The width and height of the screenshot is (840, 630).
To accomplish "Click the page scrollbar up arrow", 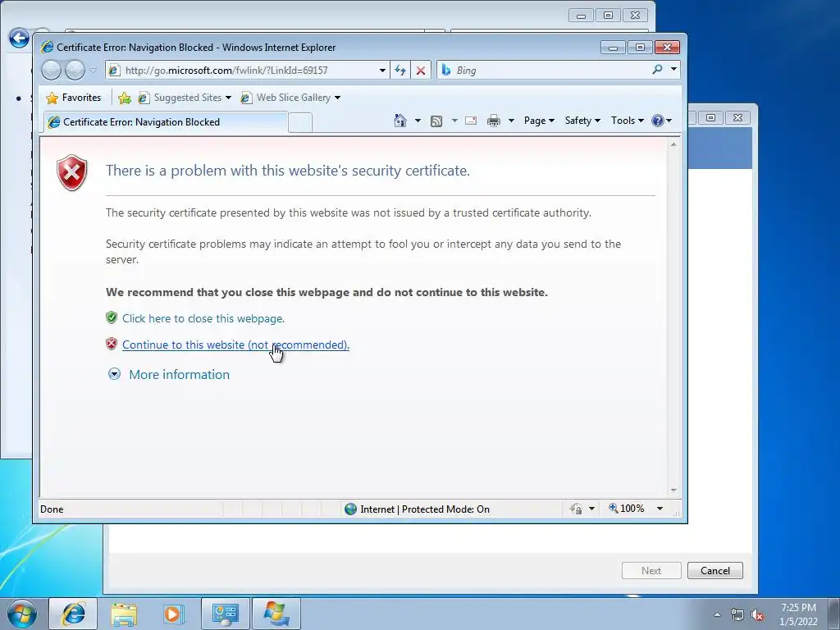I will click(x=673, y=144).
